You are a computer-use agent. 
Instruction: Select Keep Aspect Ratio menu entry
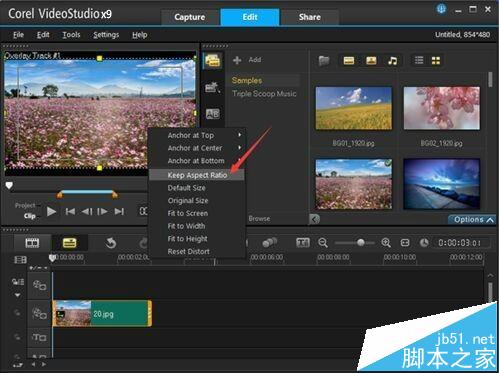coord(197,175)
